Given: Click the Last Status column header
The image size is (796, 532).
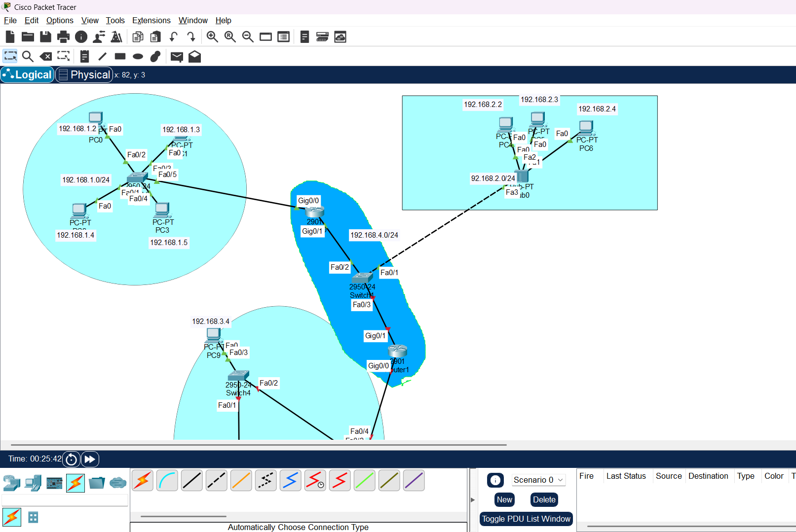Looking at the screenshot, I should click(626, 476).
